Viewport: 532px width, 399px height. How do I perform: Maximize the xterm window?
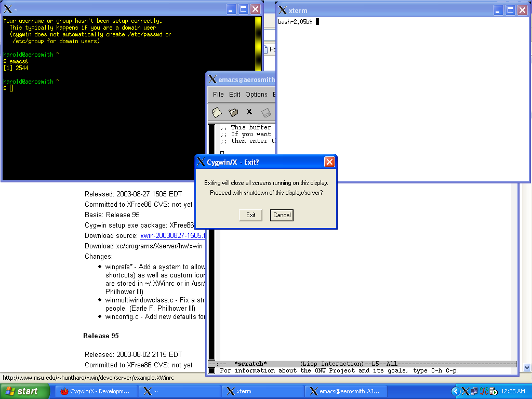point(510,10)
